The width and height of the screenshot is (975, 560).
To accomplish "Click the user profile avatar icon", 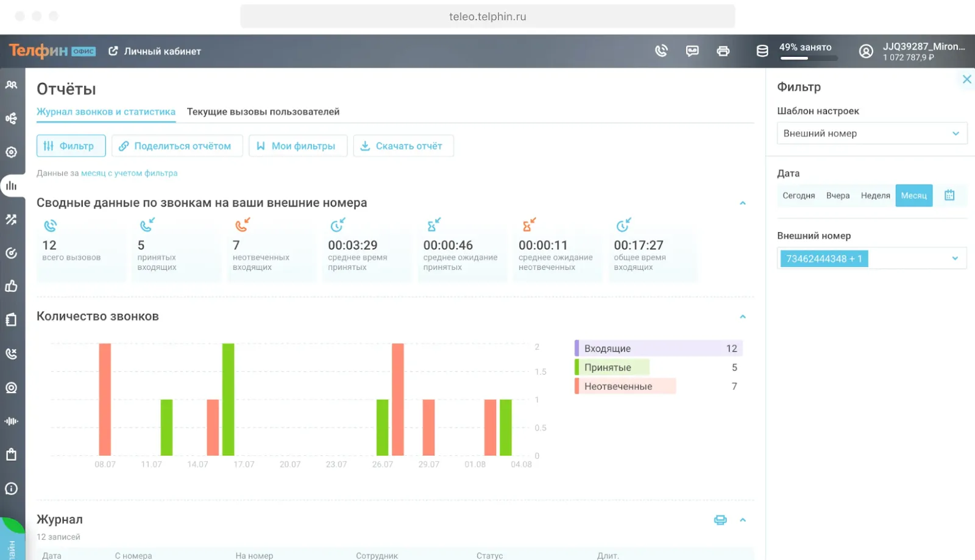I will [x=866, y=51].
